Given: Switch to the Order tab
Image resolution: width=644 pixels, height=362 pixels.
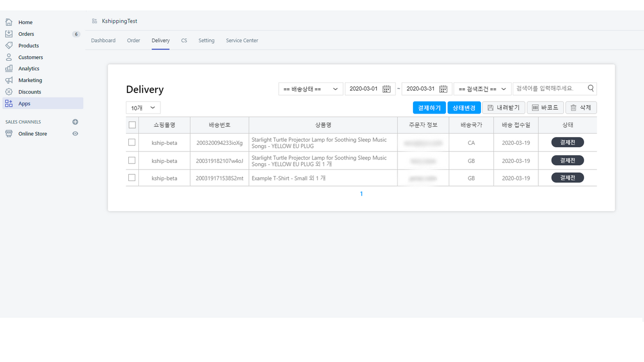Looking at the screenshot, I should click(x=133, y=40).
